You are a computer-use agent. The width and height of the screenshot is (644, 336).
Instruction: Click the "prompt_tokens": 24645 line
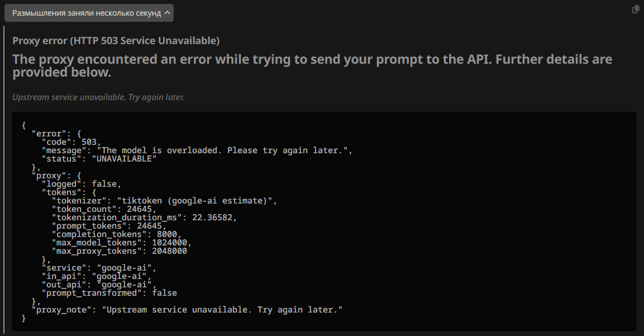tap(109, 226)
